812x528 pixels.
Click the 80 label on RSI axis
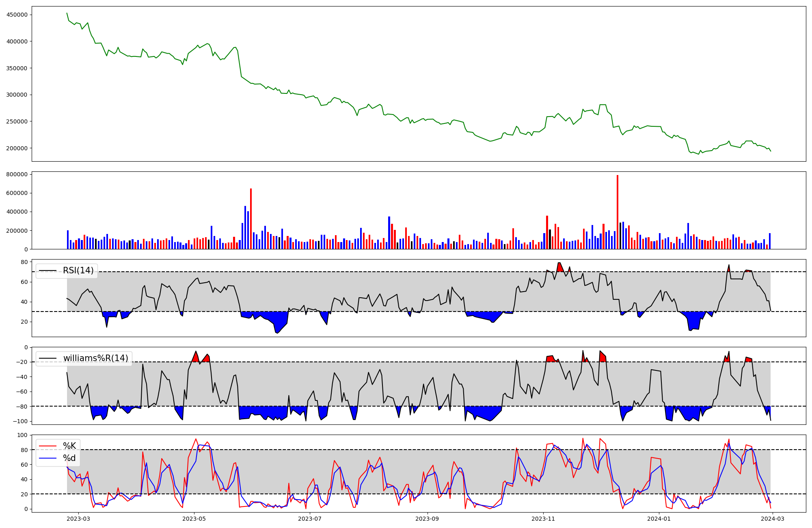pos(25,262)
